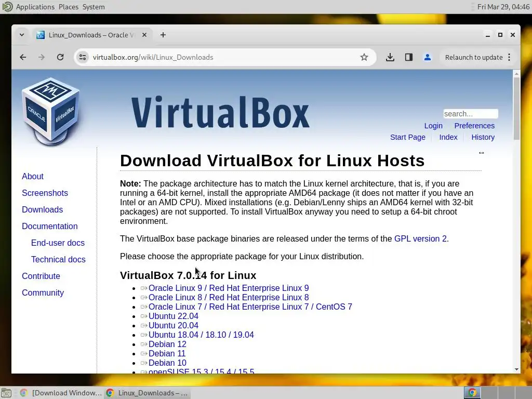Open Screenshots in sidebar
The height and width of the screenshot is (399, 532).
click(45, 193)
